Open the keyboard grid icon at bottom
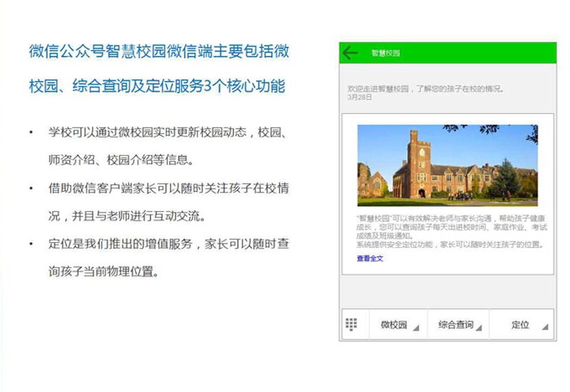 pyautogui.click(x=351, y=324)
